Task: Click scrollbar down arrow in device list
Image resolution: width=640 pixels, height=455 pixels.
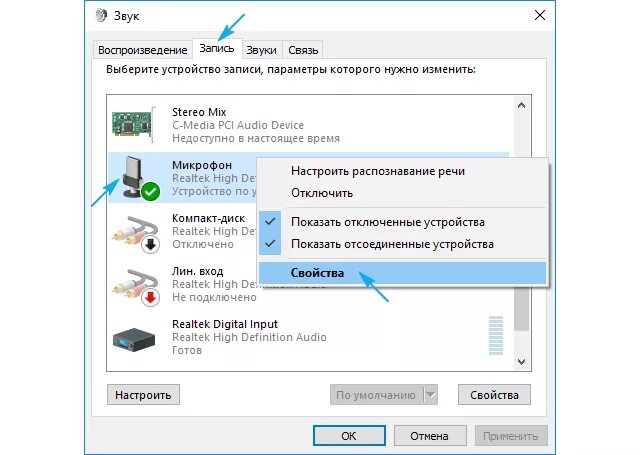Action: click(521, 361)
